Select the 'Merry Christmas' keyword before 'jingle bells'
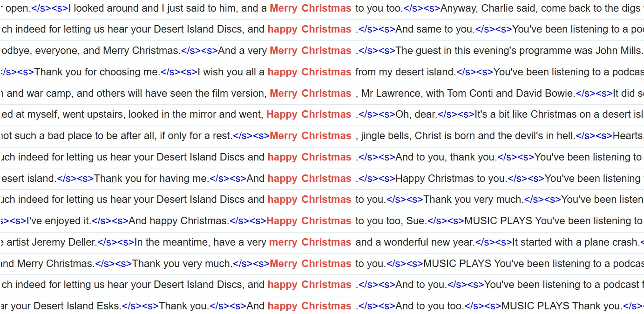644x314 pixels. pyautogui.click(x=310, y=136)
